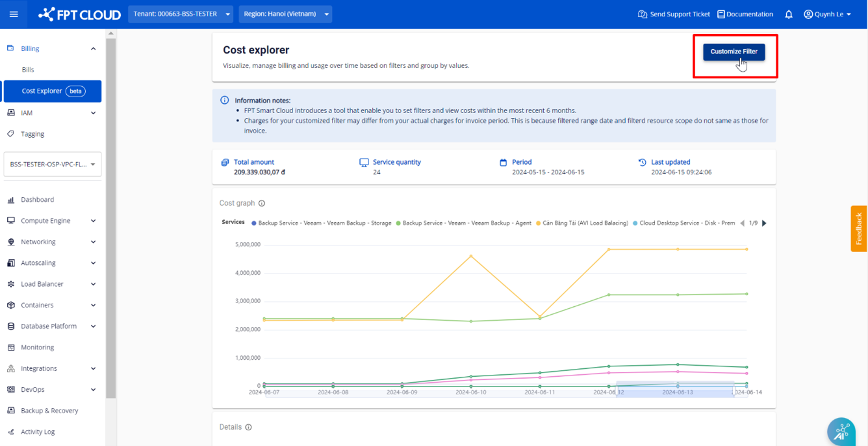Image resolution: width=868 pixels, height=446 pixels.
Task: Open the Tenant 000663-BSS-TESTER dropdown
Action: point(181,14)
